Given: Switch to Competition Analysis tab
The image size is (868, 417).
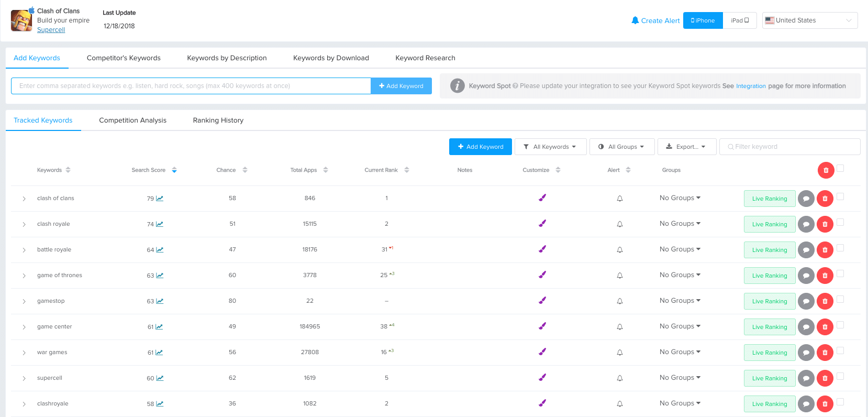Looking at the screenshot, I should [132, 120].
